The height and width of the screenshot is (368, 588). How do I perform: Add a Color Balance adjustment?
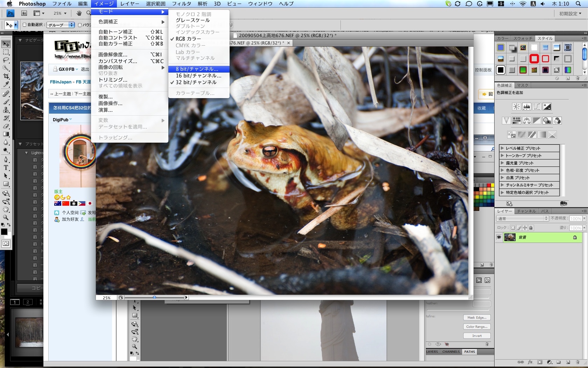click(526, 121)
